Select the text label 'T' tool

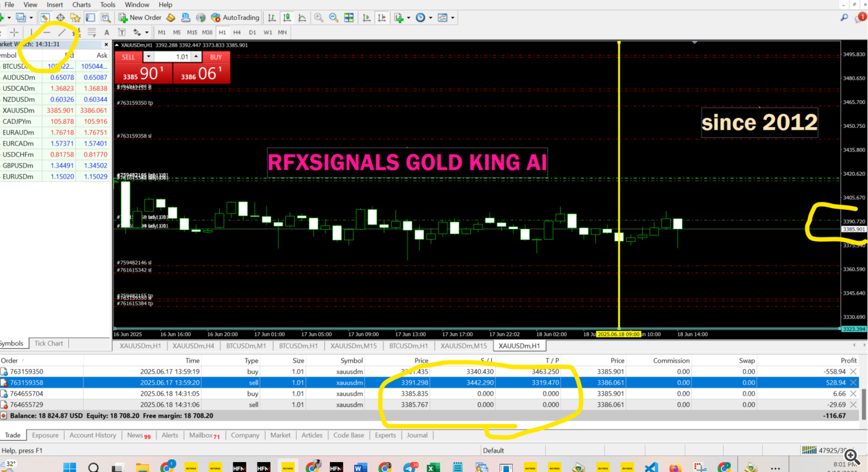coord(122,32)
